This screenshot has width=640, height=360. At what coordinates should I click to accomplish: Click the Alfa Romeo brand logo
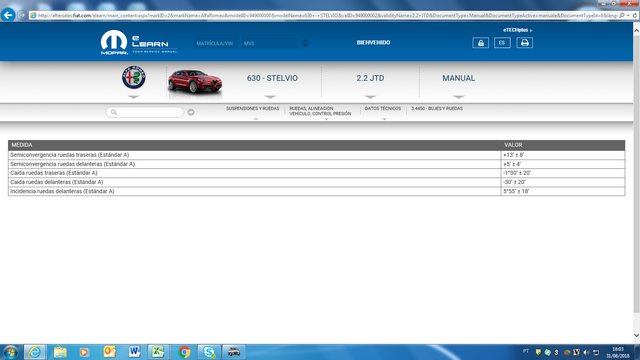coord(133,77)
